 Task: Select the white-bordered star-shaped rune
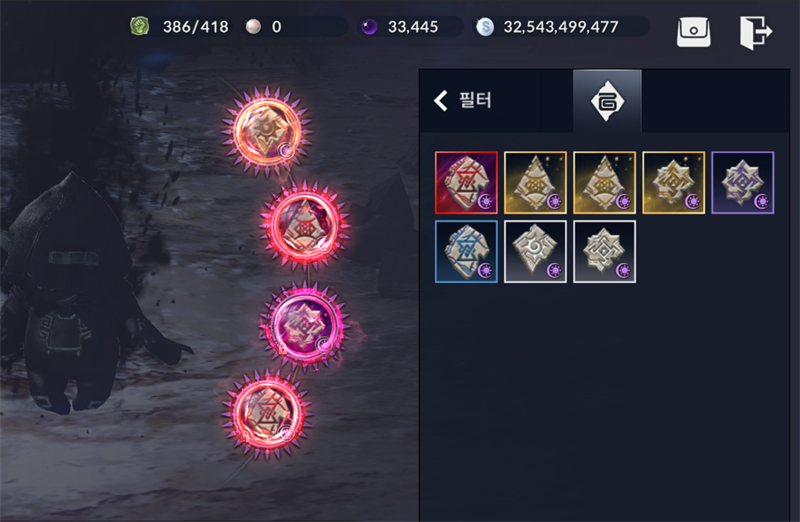tap(605, 252)
